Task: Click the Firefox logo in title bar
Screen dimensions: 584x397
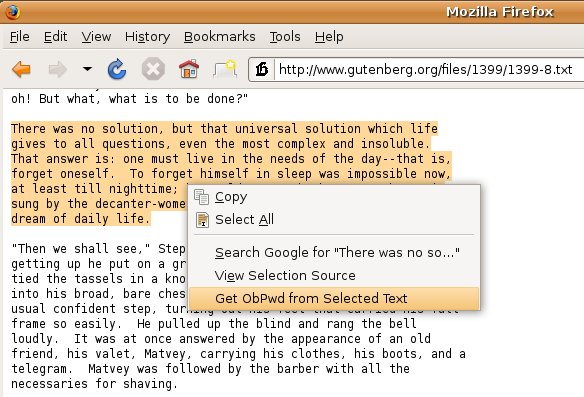Action: click(x=13, y=12)
